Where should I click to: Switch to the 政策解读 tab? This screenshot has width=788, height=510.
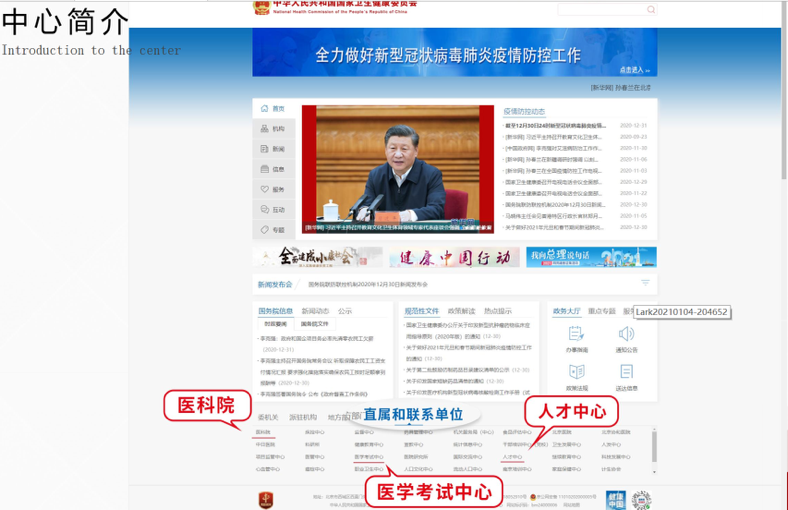(461, 311)
